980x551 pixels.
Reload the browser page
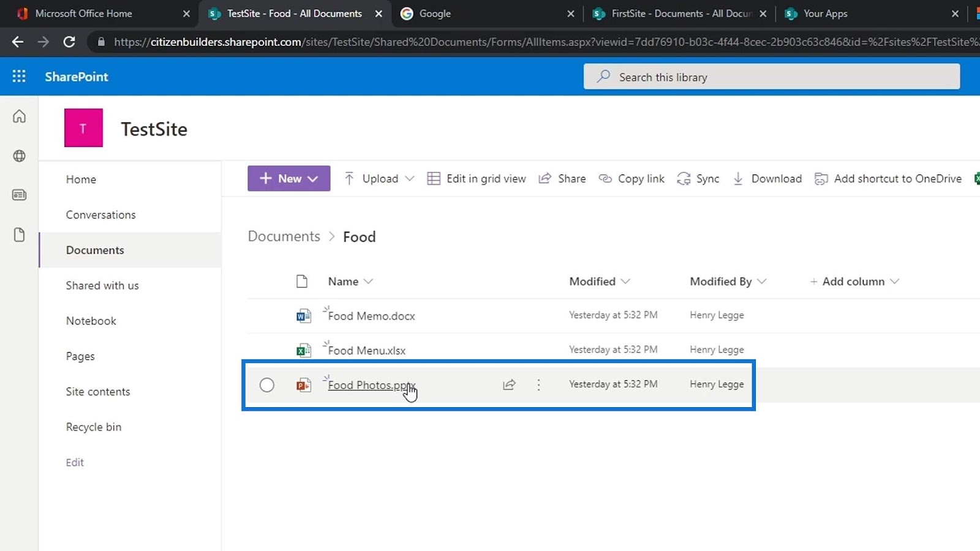pyautogui.click(x=69, y=42)
